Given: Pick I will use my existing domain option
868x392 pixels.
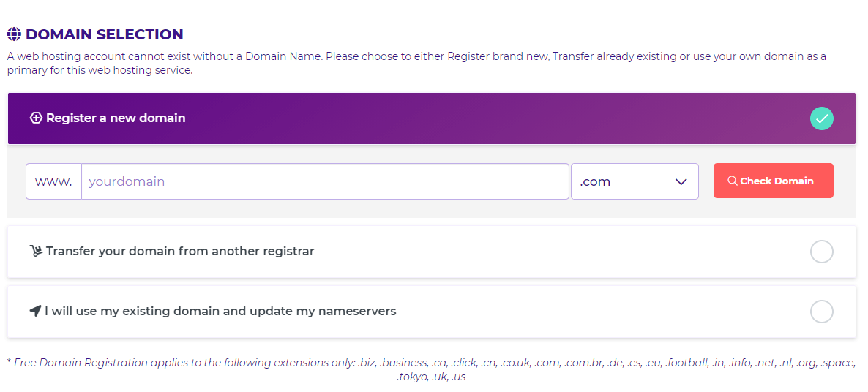Looking at the screenshot, I should (x=432, y=312).
